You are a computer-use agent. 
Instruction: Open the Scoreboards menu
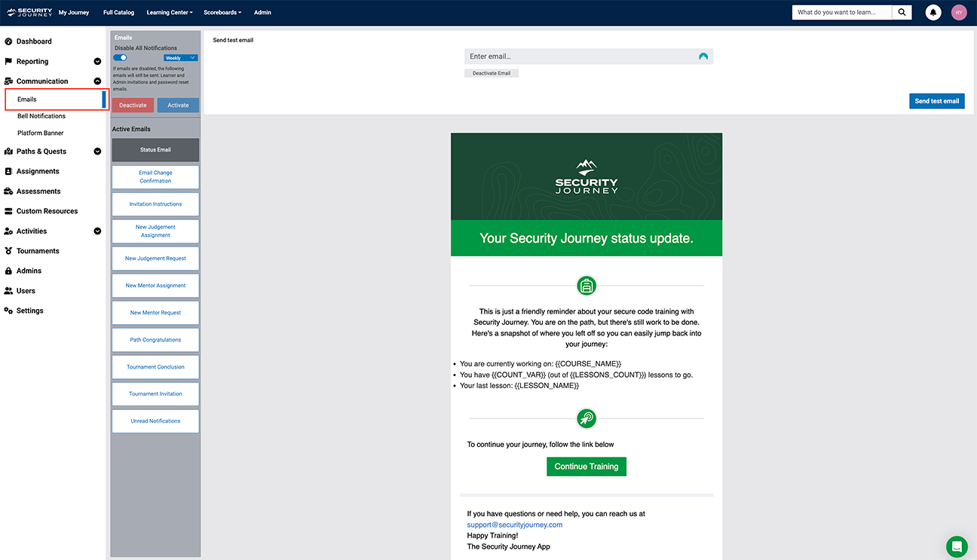(x=222, y=12)
